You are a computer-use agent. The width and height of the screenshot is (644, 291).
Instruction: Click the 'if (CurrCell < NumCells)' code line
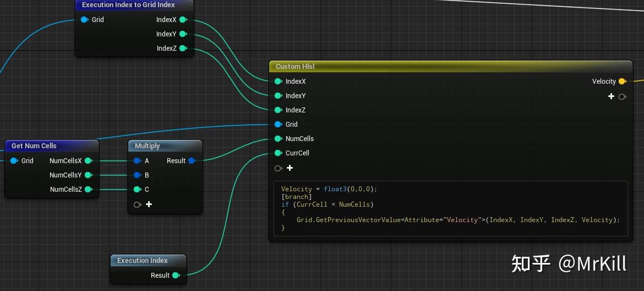[328, 204]
